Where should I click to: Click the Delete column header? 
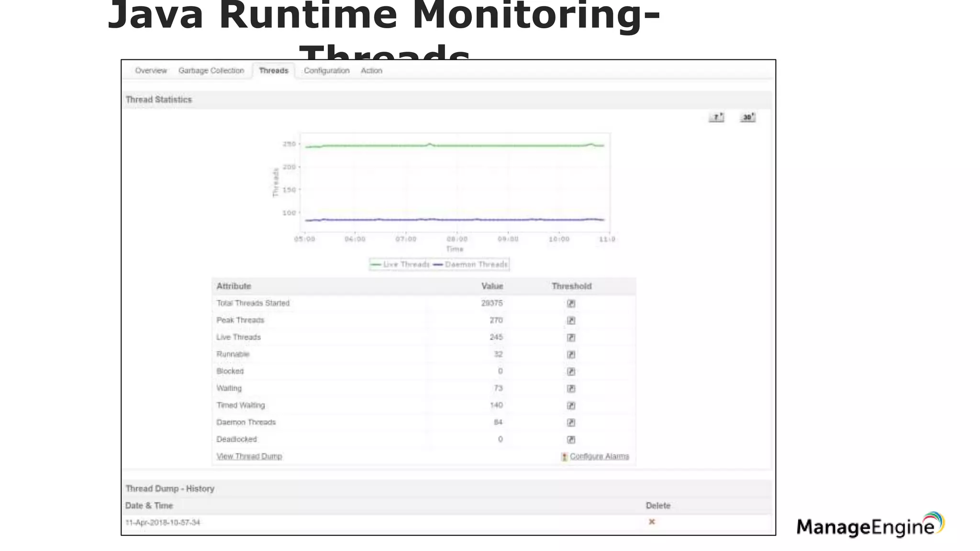[658, 506]
